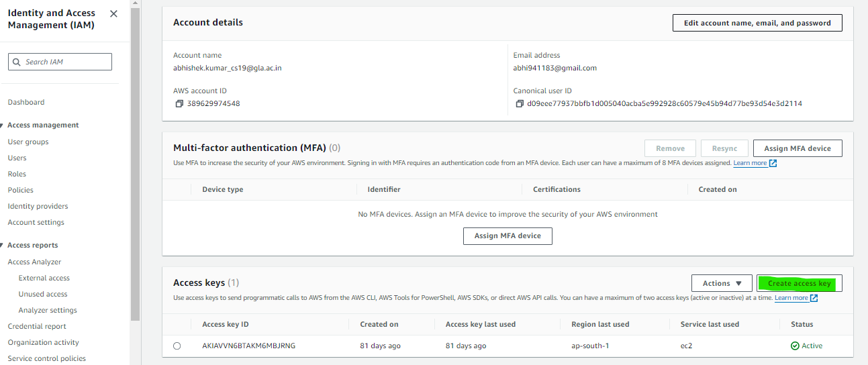The width and height of the screenshot is (868, 365).
Task: Click the sidebar vertical scrollbar
Action: [135, 164]
